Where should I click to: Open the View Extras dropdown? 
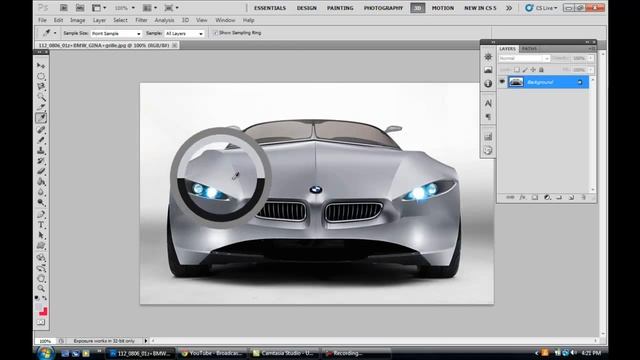click(99, 8)
